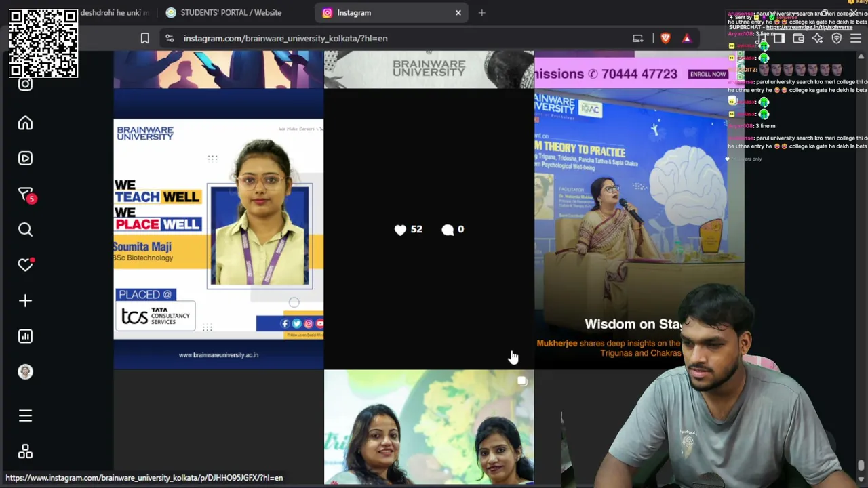Open the Leo AI sparkle icon
The image size is (868, 488).
817,39
